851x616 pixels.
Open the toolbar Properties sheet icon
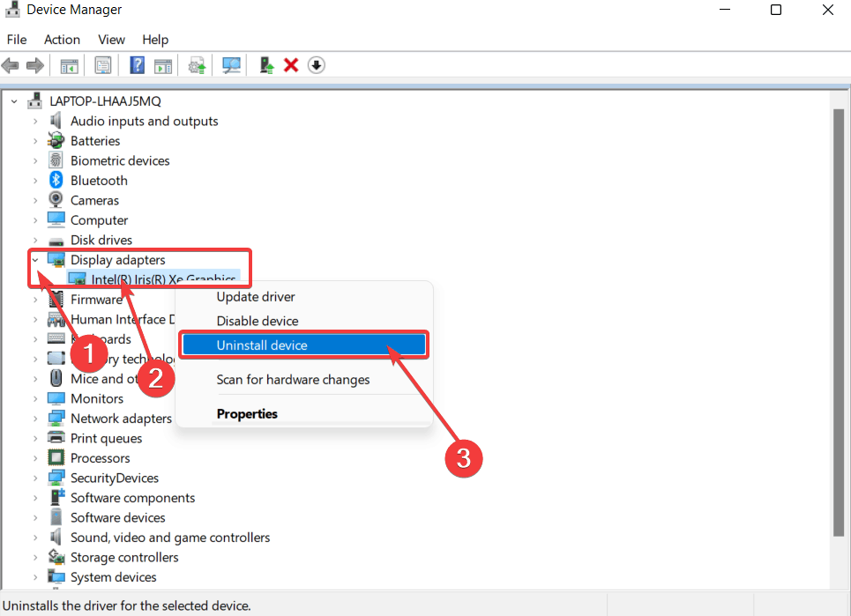pos(102,65)
